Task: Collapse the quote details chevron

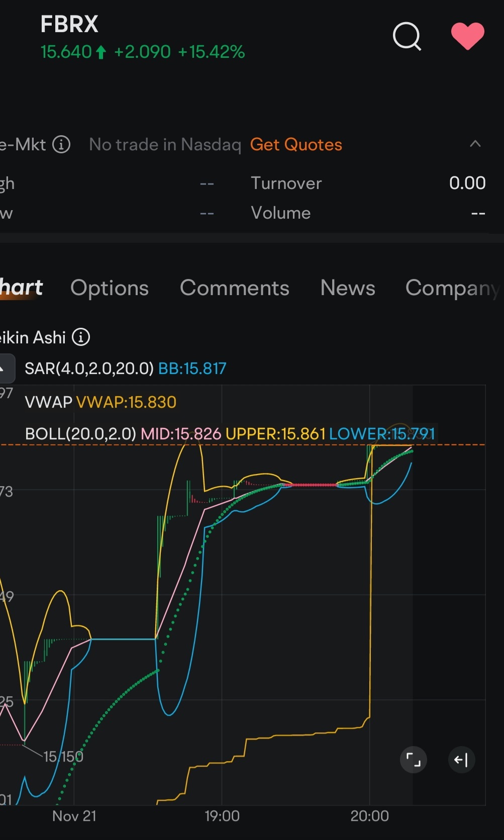Action: point(475,144)
